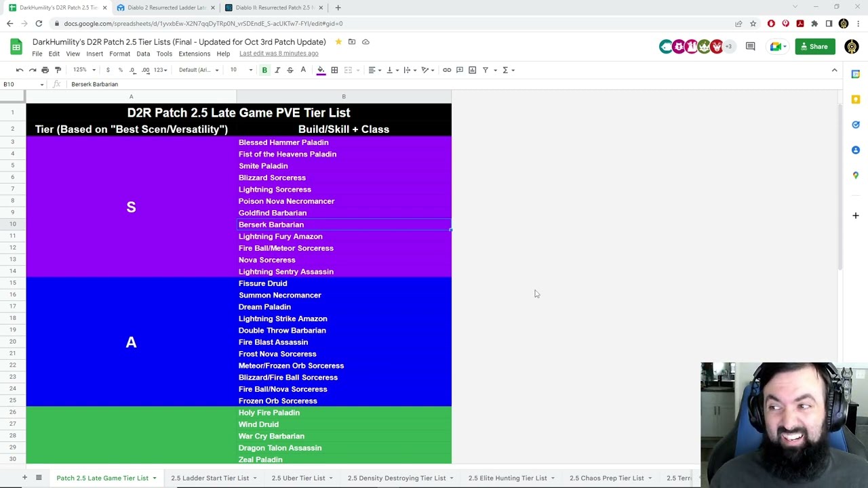
Task: Bookmark this page with the address bar star
Action: coord(753,24)
